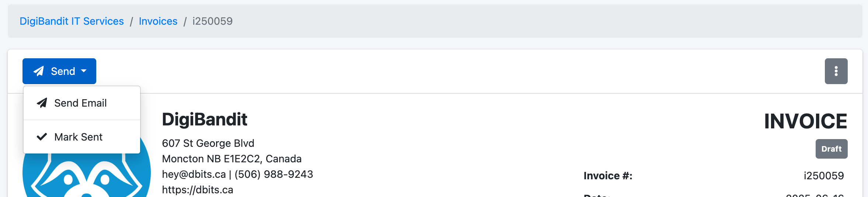Screen dimensions: 868x197
Task: Collapse the Send dropdown caret
Action: click(84, 71)
